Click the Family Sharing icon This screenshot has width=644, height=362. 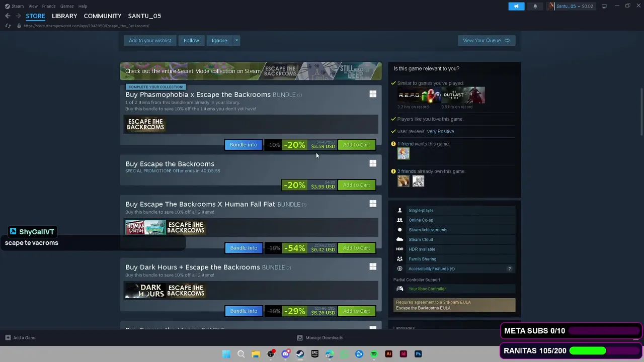pos(400,259)
